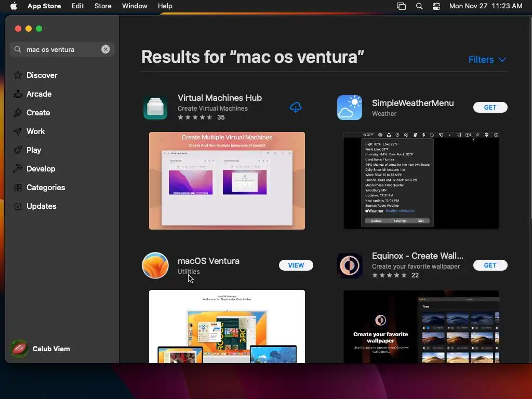Click the results heading for mac os ventura
This screenshot has height=399, width=532.
pos(252,57)
